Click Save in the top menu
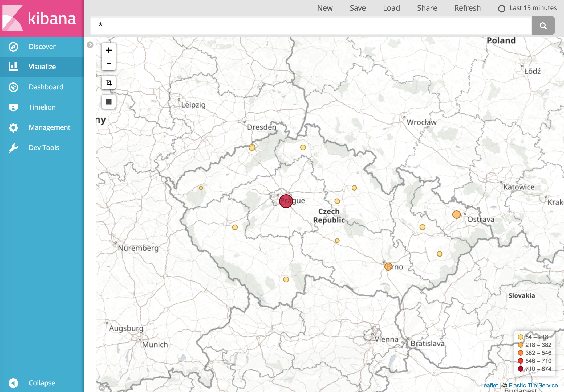564x392 pixels. click(358, 8)
